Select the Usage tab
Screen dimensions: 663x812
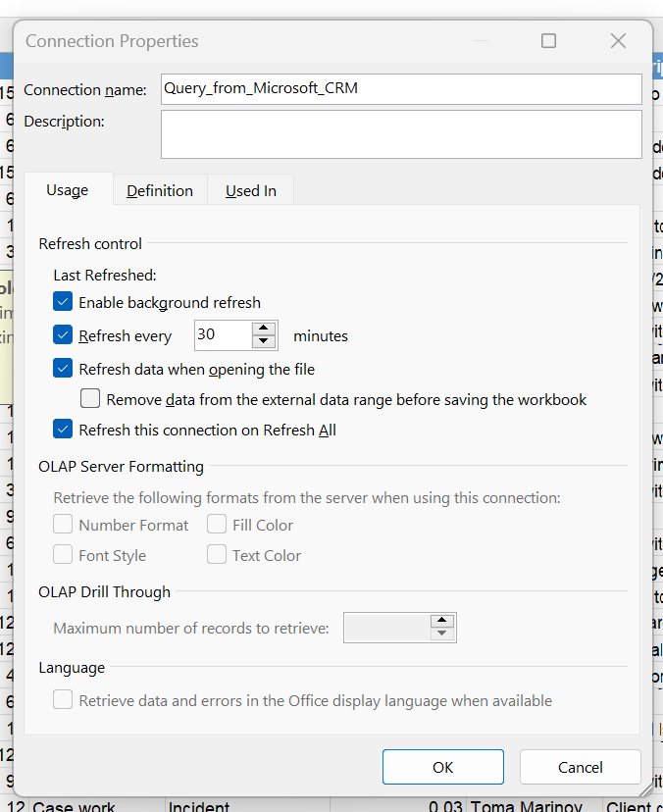click(68, 190)
